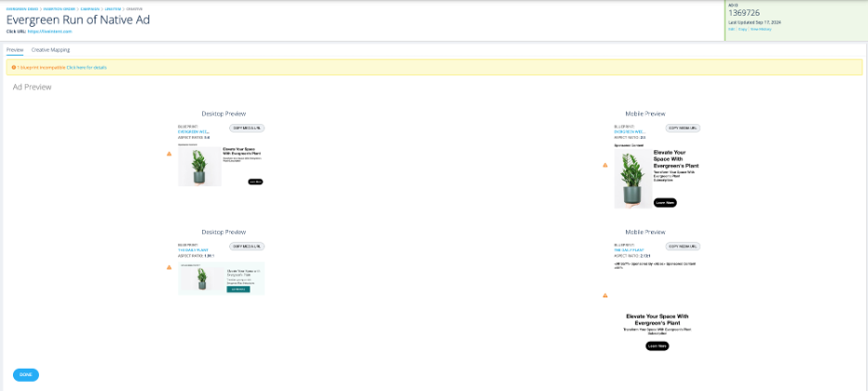Image resolution: width=868 pixels, height=391 pixels.
Task: Click Learn More in first mobile ad preview
Action: point(665,202)
